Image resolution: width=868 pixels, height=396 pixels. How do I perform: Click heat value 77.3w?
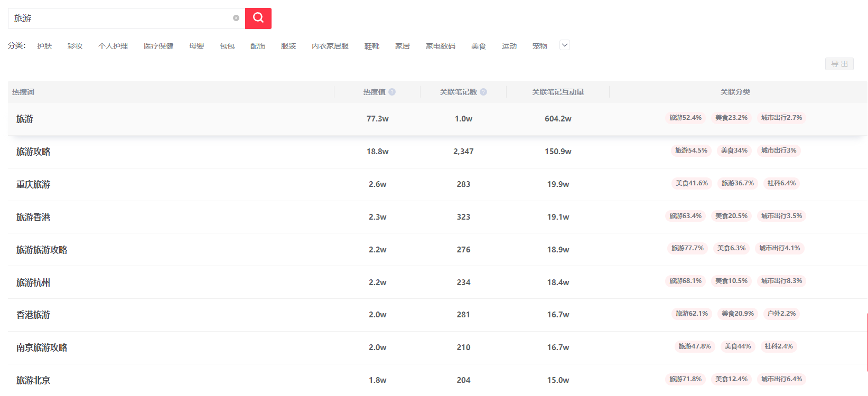[378, 119]
